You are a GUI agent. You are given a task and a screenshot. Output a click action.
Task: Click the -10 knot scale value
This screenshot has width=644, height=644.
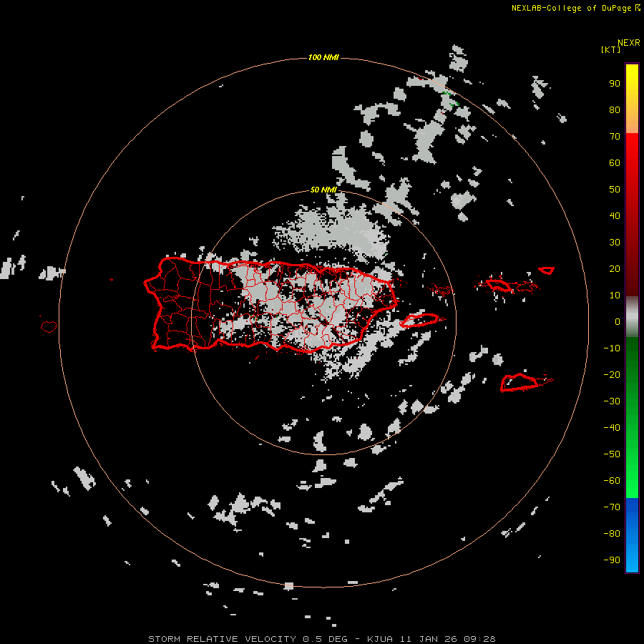point(612,348)
